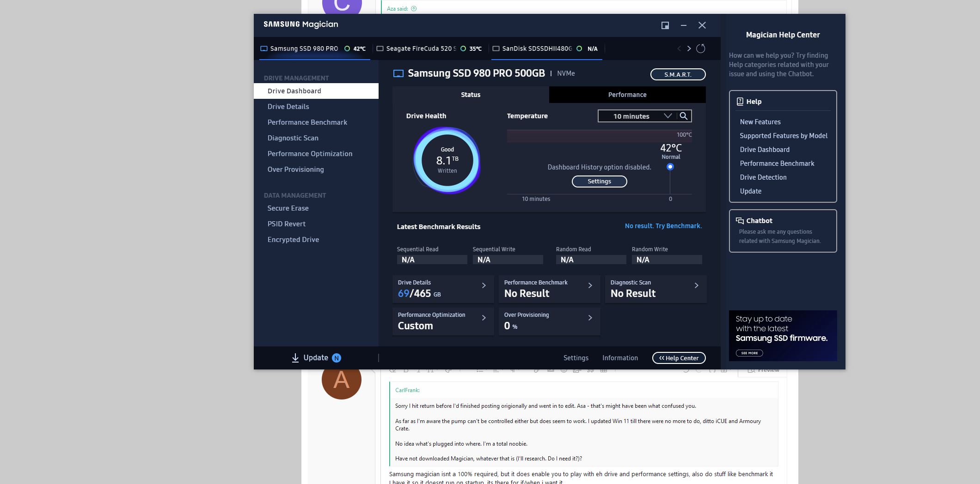Open New Features help topic
This screenshot has height=484, width=980.
pyautogui.click(x=760, y=122)
